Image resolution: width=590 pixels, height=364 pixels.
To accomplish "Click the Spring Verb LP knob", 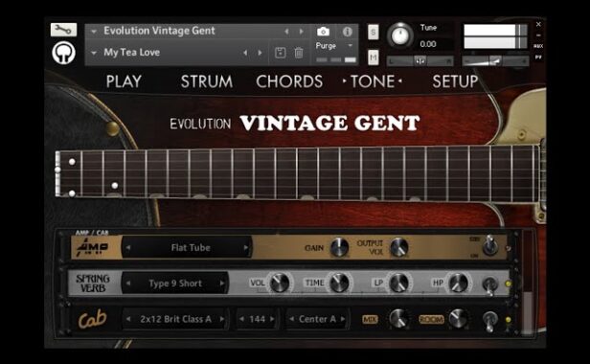I will tap(398, 284).
